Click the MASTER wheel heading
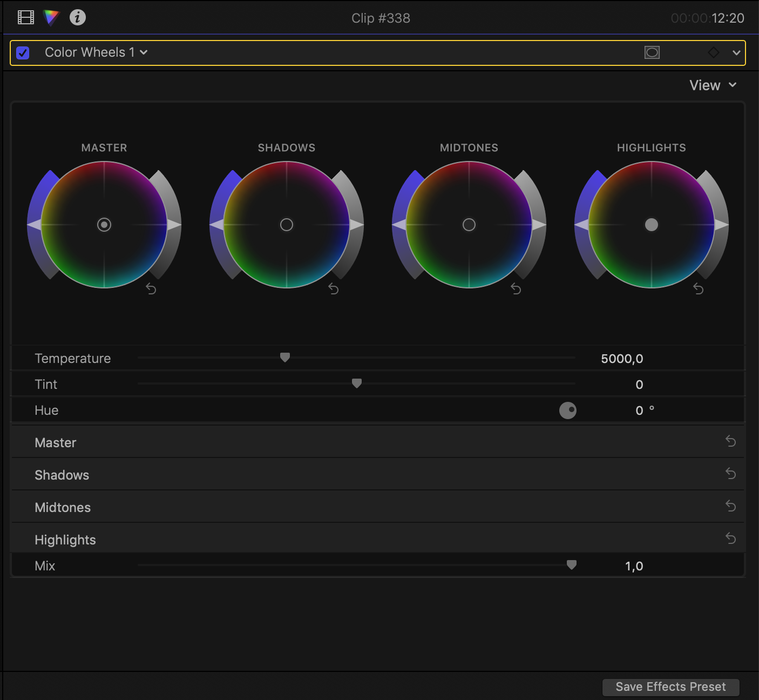 104,148
